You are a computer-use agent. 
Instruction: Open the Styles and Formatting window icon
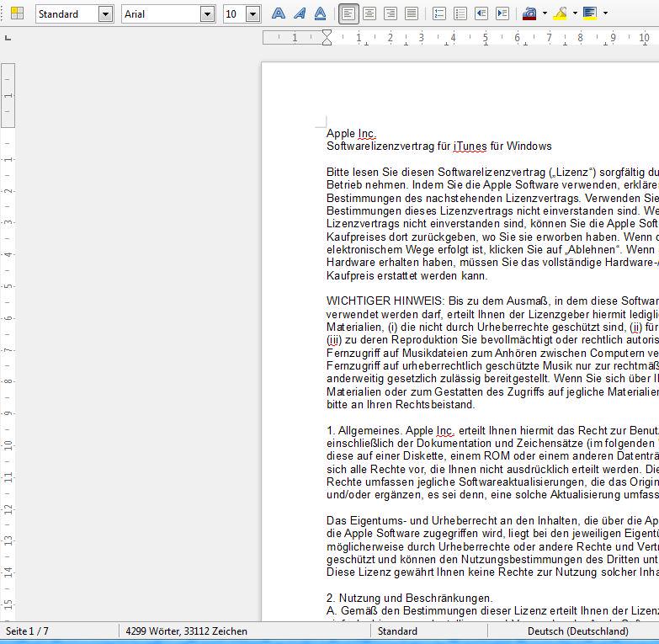tap(17, 13)
